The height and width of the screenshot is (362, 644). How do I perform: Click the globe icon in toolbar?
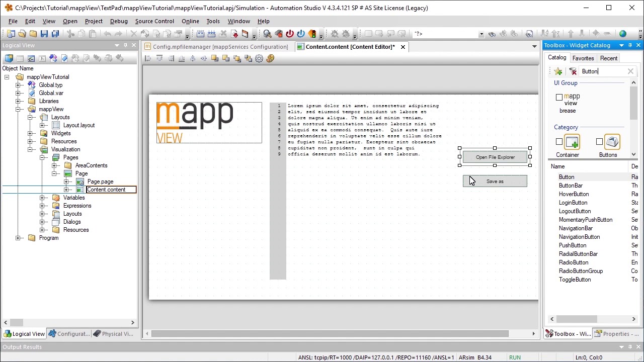623,34
